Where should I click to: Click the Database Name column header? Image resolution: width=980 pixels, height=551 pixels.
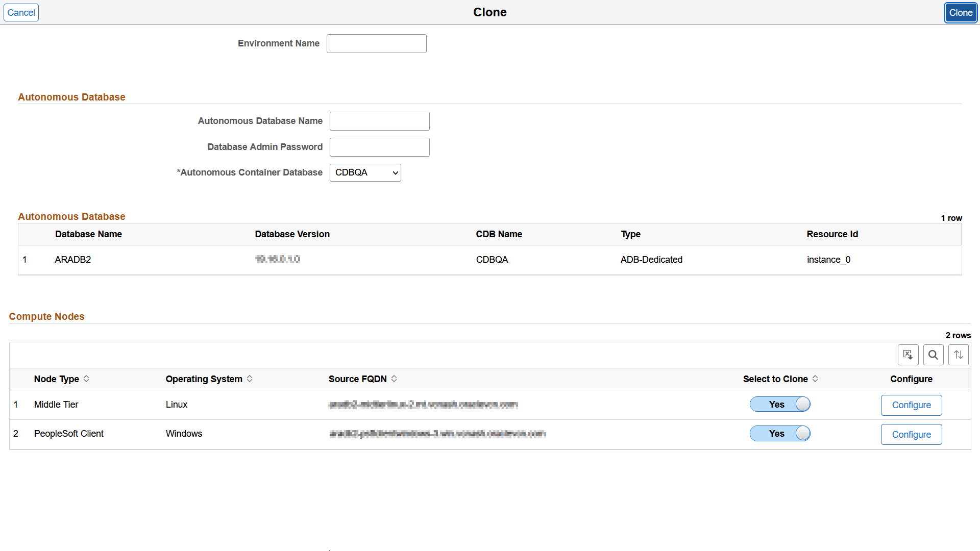(88, 234)
